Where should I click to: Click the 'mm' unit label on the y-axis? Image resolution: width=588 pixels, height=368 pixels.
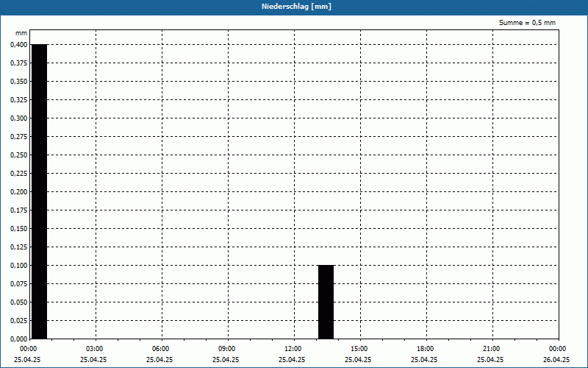pyautogui.click(x=21, y=33)
